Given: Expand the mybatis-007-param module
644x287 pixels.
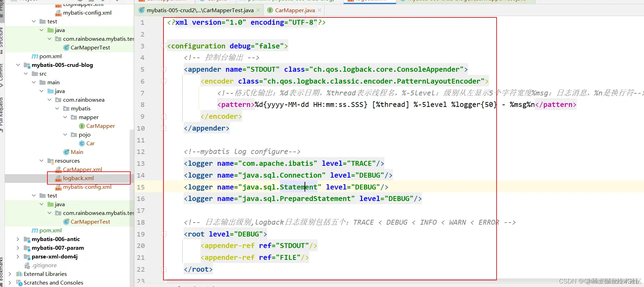Looking at the screenshot, I should coord(18,248).
